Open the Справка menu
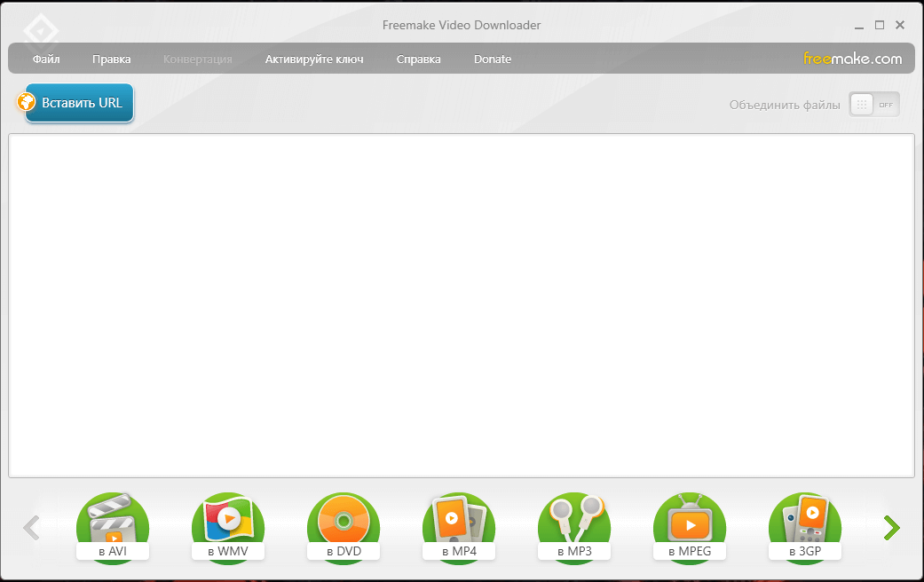 point(418,59)
